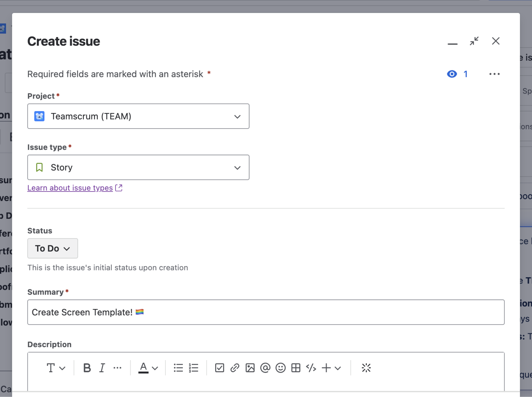Insert an image into description

pos(250,368)
